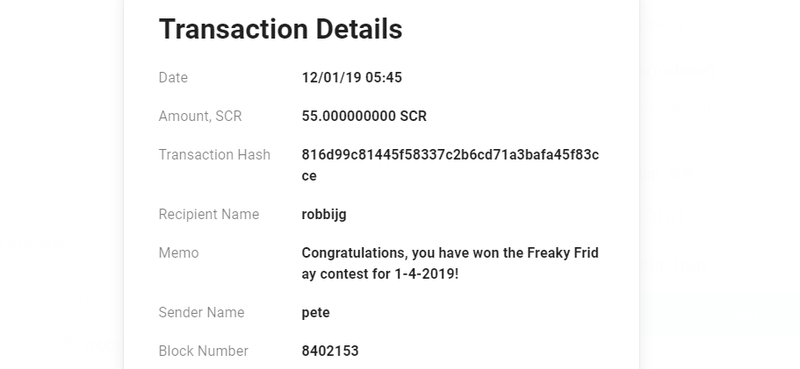
Task: Click the faded 'robbi' user entry behind the dialog
Action: [x=105, y=345]
